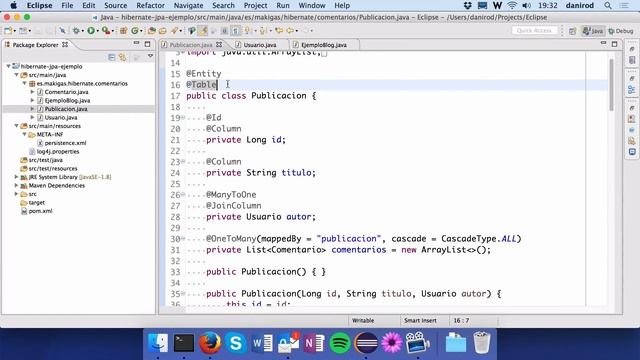Select EjemploBlog.java in Package Explorer
This screenshot has height=360, width=640.
[x=67, y=100]
